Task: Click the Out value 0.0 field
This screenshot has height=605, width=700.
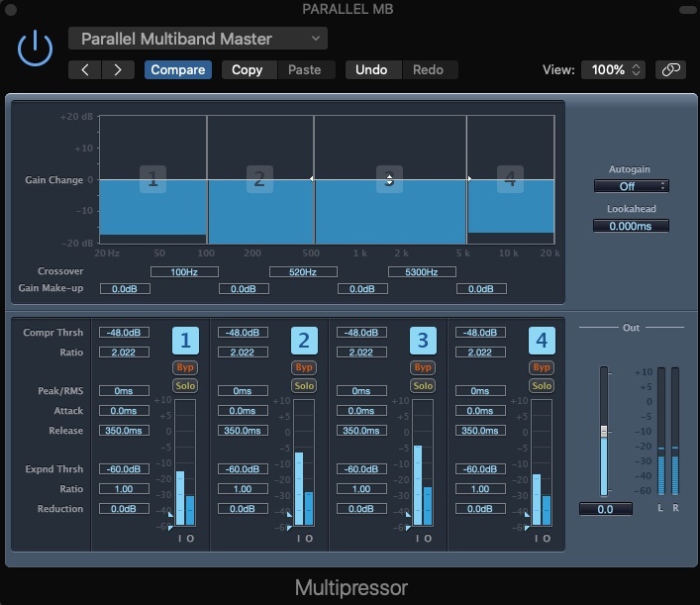Action: coord(605,509)
